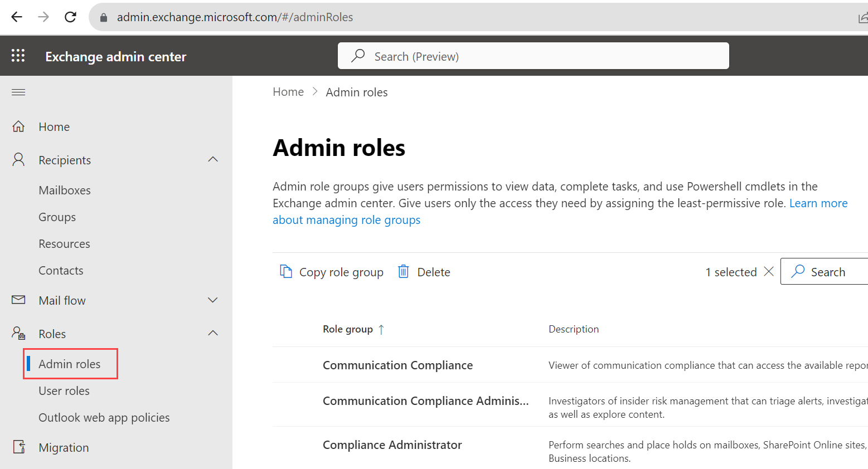Open Mailboxes under Recipients
The image size is (868, 469).
click(65, 190)
